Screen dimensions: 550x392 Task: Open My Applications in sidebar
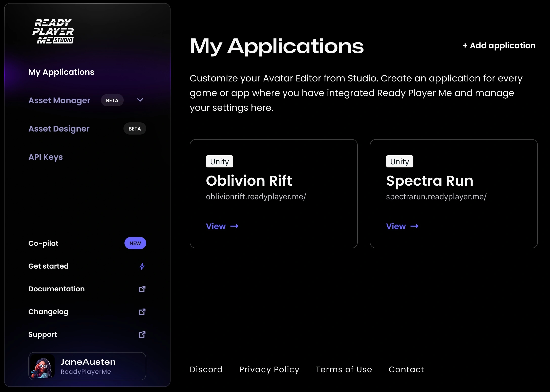[61, 72]
